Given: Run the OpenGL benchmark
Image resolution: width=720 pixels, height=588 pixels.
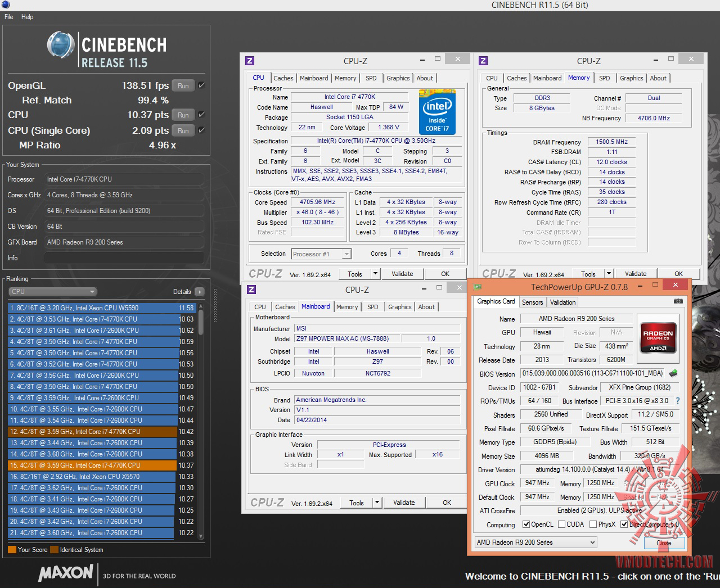Looking at the screenshot, I should click(183, 85).
